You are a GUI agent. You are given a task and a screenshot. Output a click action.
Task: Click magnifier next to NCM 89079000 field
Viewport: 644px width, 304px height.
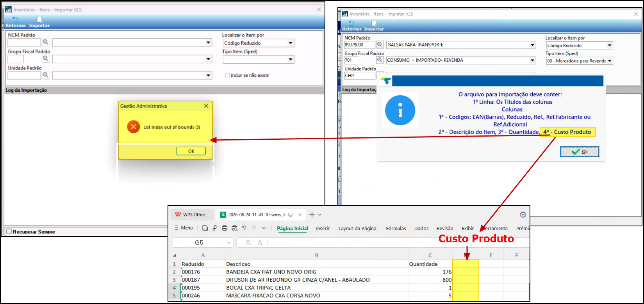point(380,45)
